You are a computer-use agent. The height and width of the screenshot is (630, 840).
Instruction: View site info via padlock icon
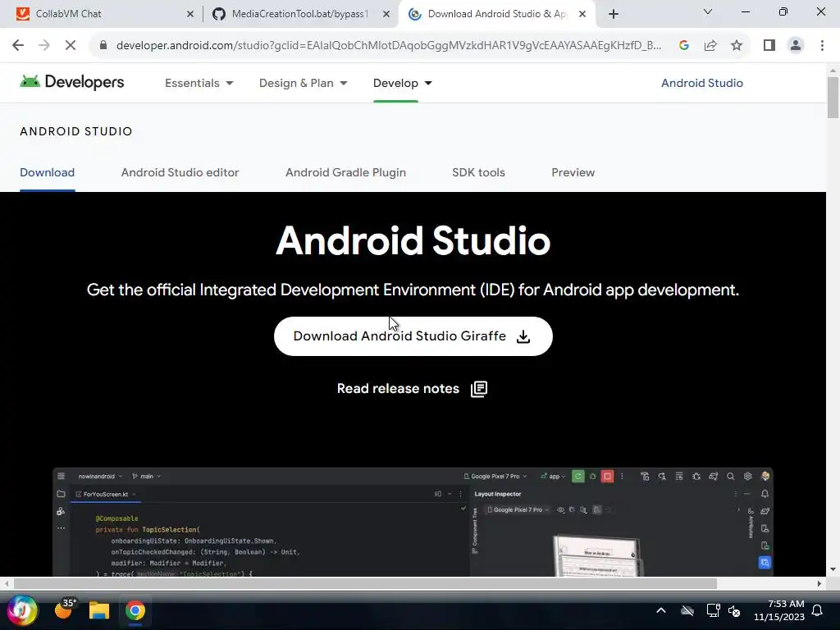click(x=103, y=46)
